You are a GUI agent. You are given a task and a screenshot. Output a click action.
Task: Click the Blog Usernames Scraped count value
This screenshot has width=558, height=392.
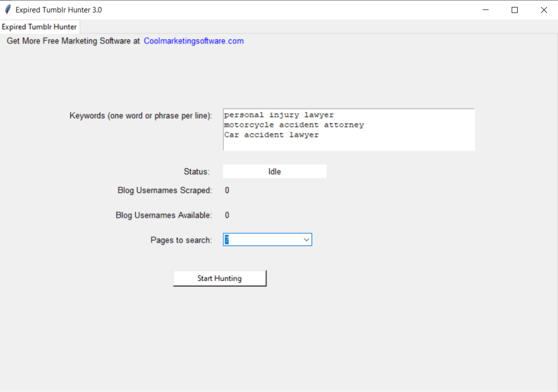coord(227,191)
